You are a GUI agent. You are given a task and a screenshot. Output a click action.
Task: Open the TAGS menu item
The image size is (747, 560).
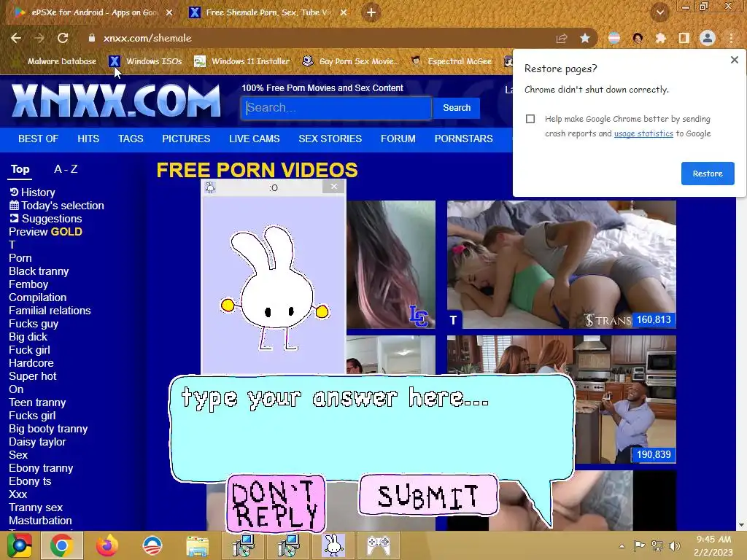131,139
